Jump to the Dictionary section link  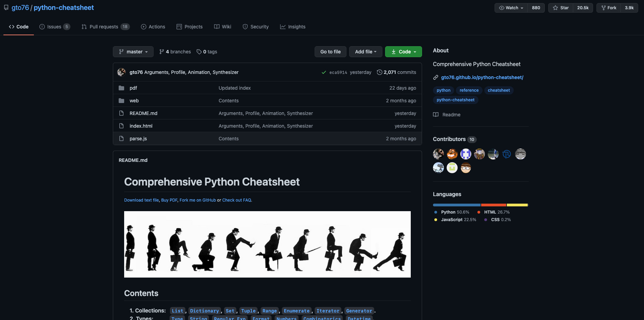click(x=205, y=311)
